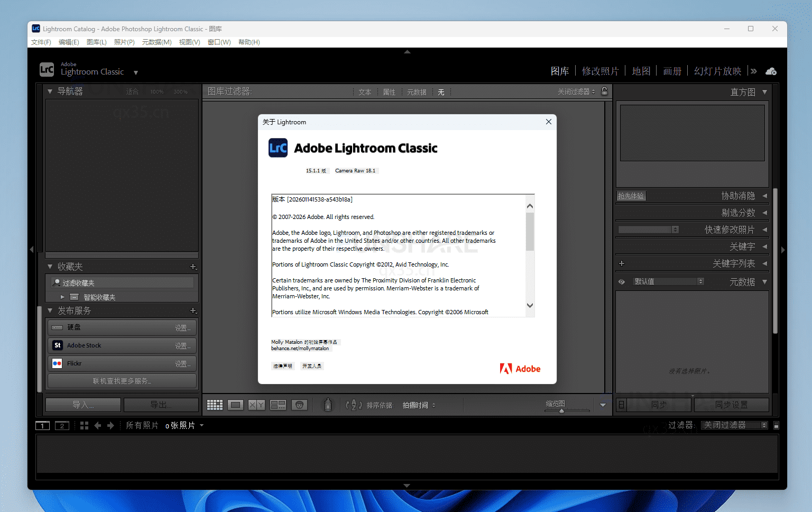Click 法律声明 in About dialog
Viewport: 812px width, 512px height.
(x=283, y=366)
